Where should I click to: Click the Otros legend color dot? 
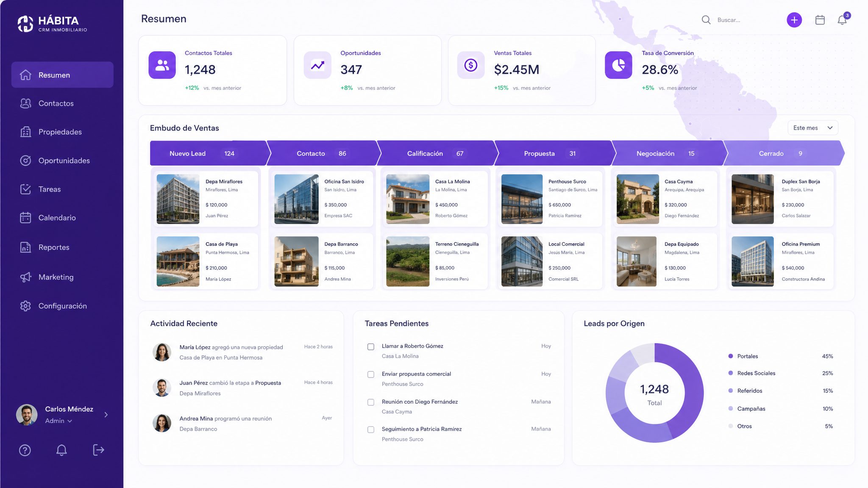(731, 426)
